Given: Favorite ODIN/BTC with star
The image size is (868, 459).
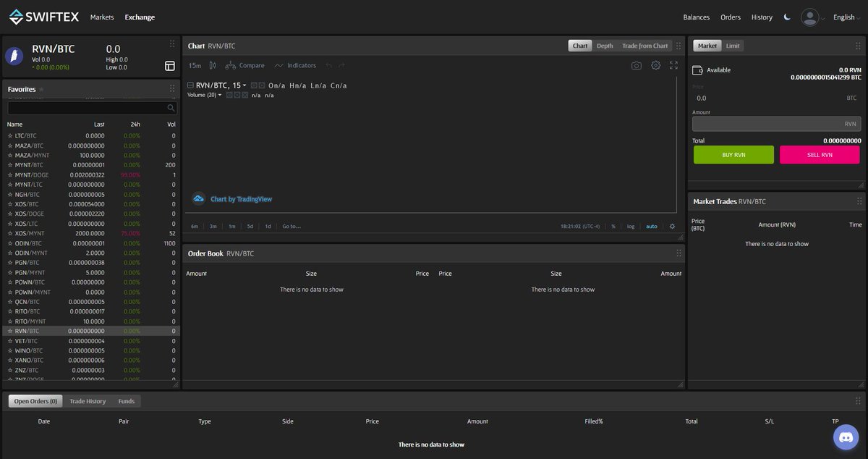Looking at the screenshot, I should pos(10,243).
